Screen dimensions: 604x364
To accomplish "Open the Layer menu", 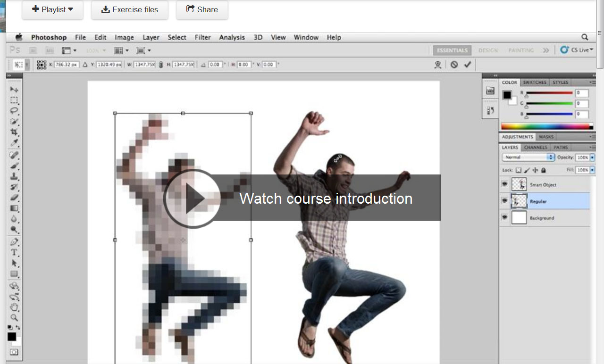I will point(151,37).
